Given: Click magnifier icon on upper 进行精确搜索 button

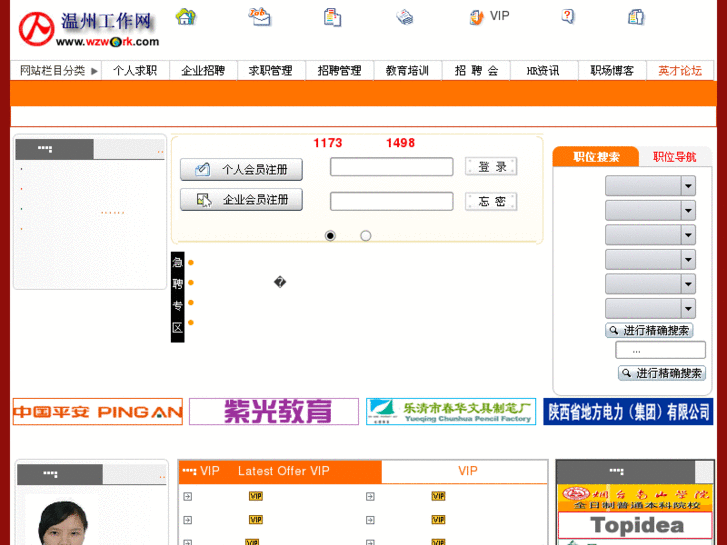Looking at the screenshot, I should click(614, 330).
